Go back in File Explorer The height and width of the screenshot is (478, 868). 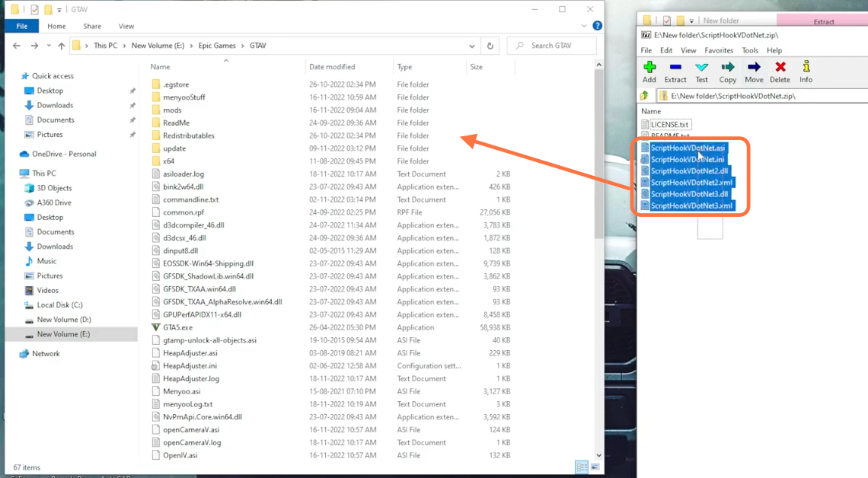click(17, 46)
